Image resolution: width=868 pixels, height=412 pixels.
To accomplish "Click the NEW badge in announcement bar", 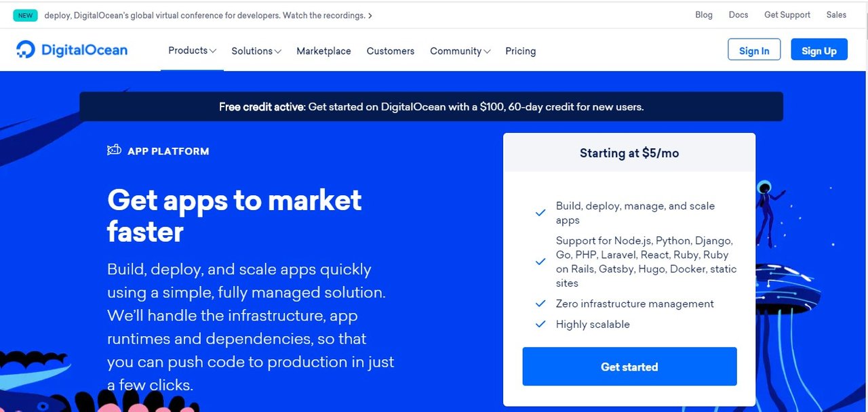I will click(25, 15).
